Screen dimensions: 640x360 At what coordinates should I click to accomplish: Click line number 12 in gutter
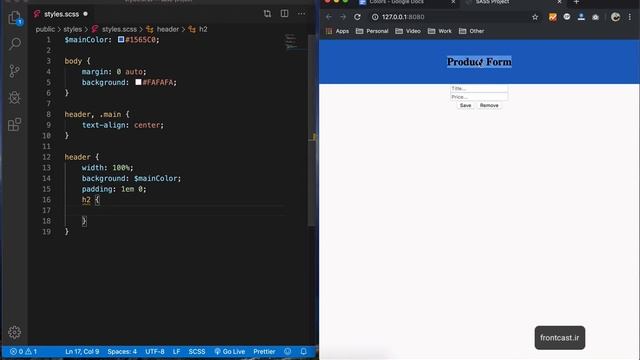(x=46, y=157)
